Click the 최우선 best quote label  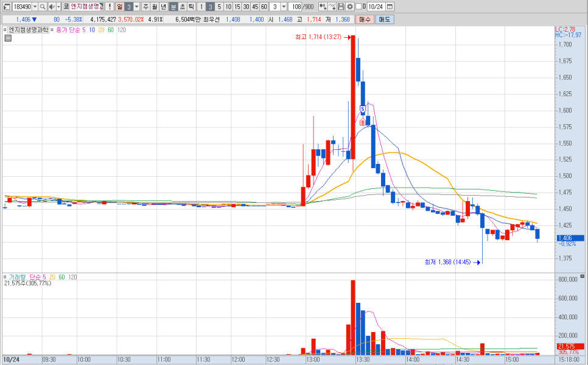[211, 19]
